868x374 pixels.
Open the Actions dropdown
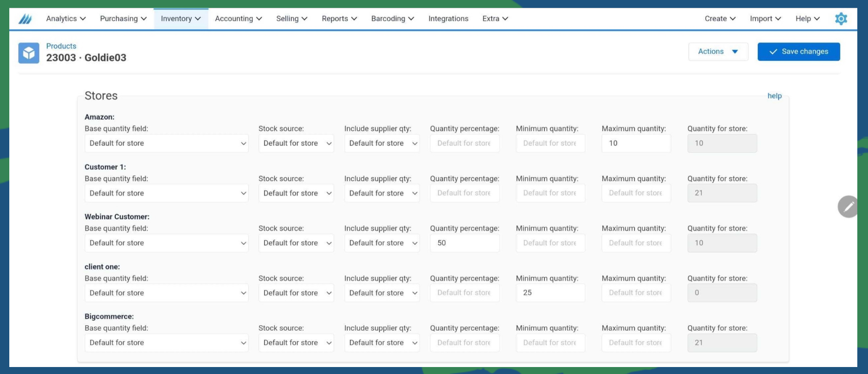[x=718, y=52]
